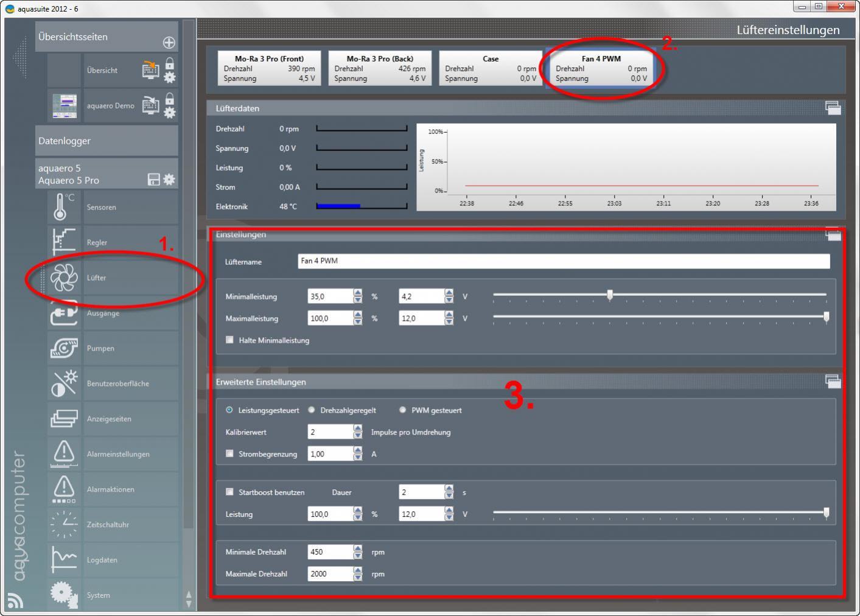Image resolution: width=860 pixels, height=616 pixels.
Task: Collapse the Einstellungen panel
Action: click(x=833, y=234)
